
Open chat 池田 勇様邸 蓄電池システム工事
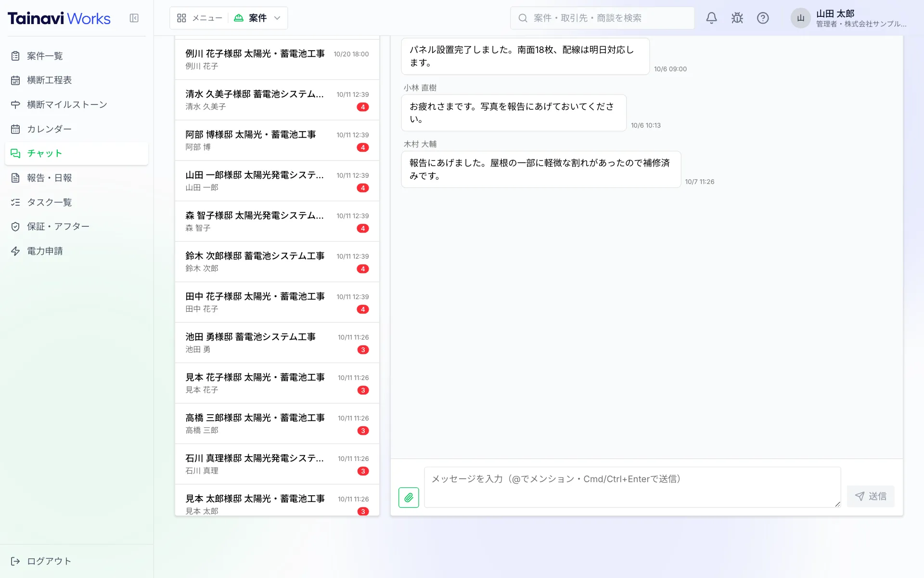coord(277,342)
